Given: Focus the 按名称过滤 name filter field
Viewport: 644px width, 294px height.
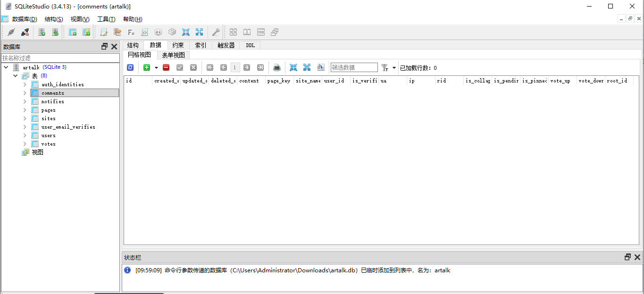Looking at the screenshot, I should tap(60, 57).
